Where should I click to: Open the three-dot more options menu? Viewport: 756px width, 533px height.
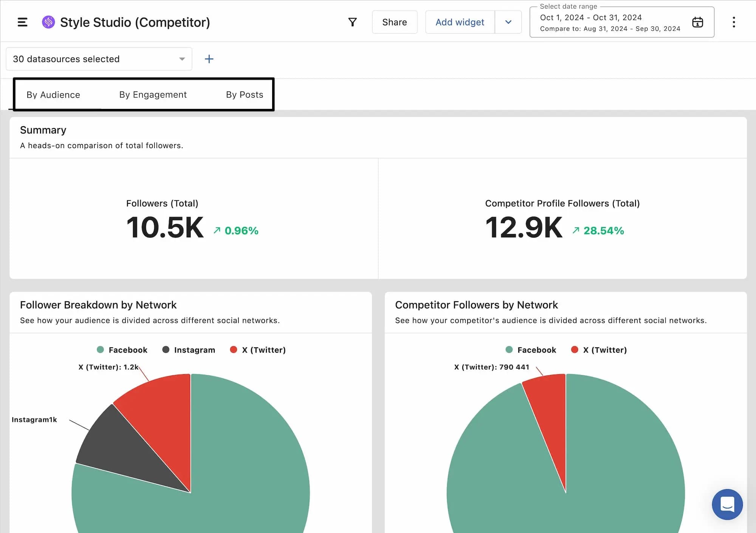click(x=734, y=22)
